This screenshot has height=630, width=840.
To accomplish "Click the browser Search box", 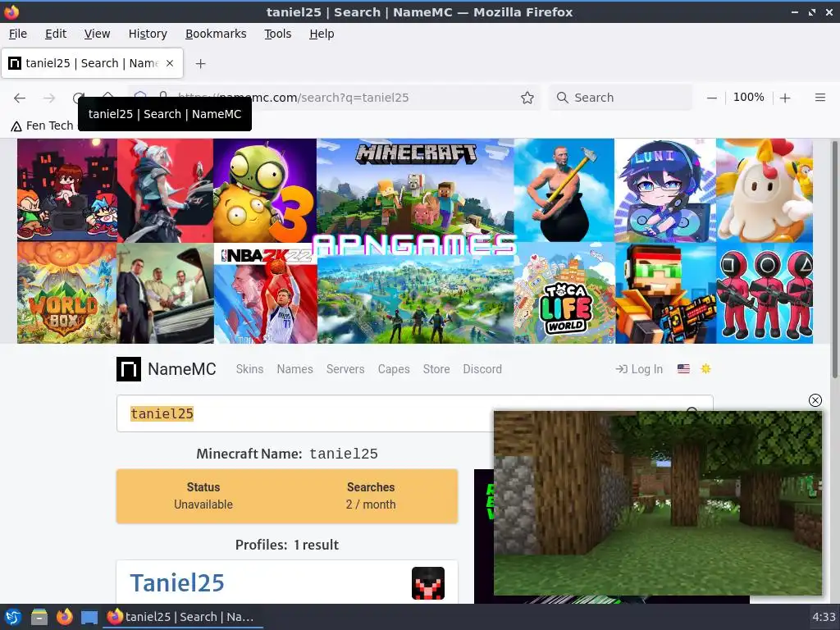I will coord(622,98).
